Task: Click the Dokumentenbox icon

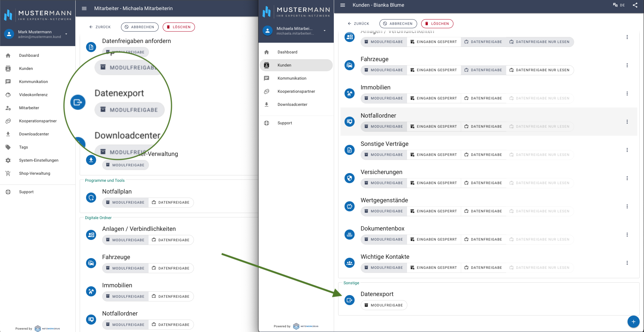Action: (x=350, y=235)
